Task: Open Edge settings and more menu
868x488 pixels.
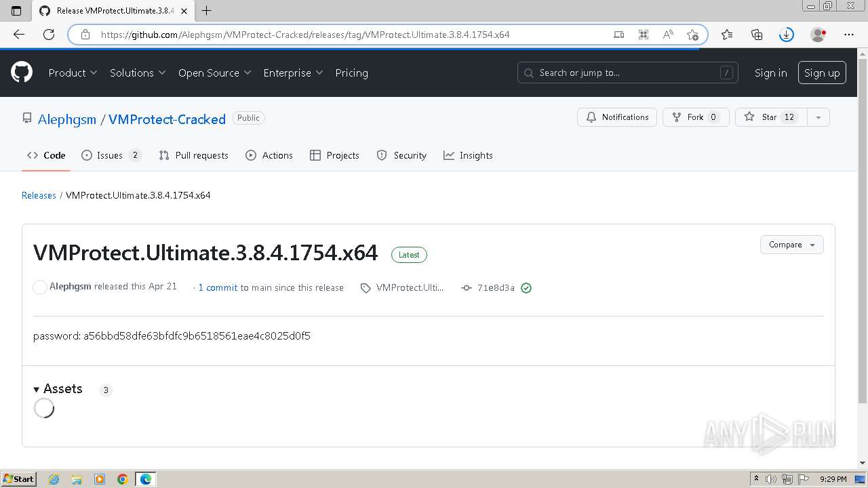Action: click(849, 35)
